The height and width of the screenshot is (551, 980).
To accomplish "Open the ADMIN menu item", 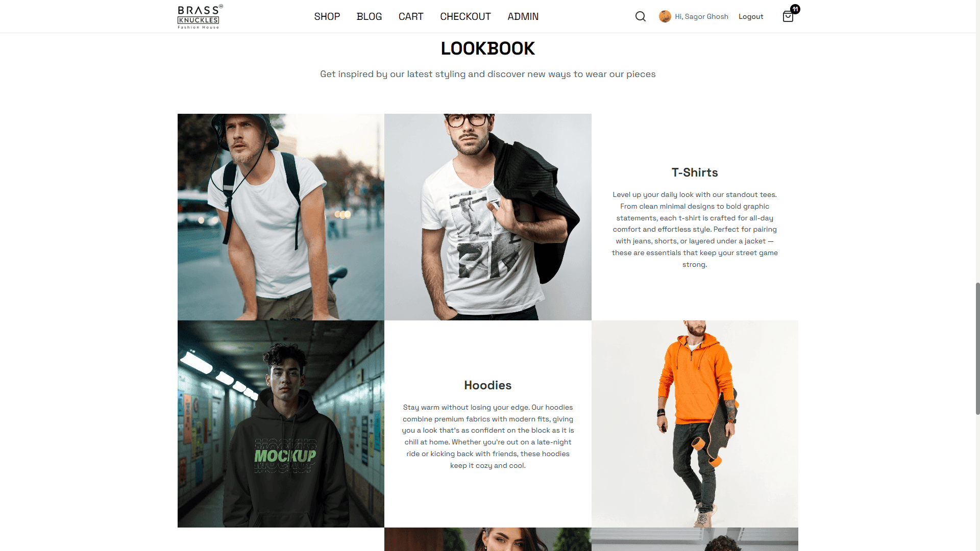I will (x=523, y=16).
